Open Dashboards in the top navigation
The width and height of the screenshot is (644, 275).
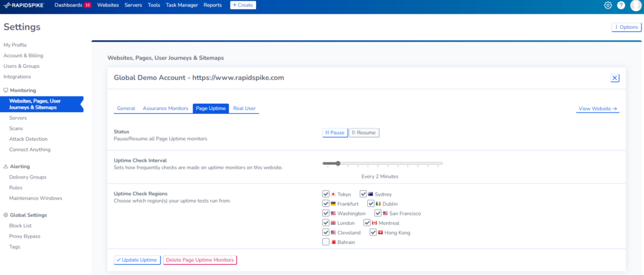point(69,5)
